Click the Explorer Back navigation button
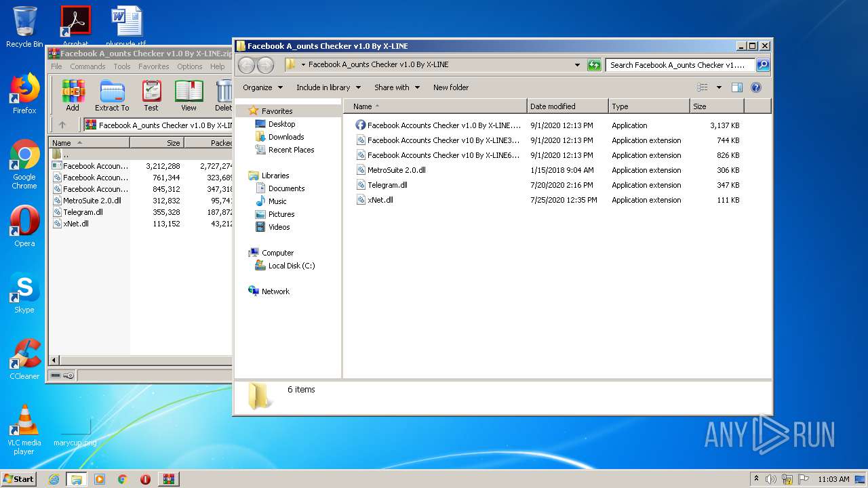The image size is (868, 488). click(x=247, y=65)
